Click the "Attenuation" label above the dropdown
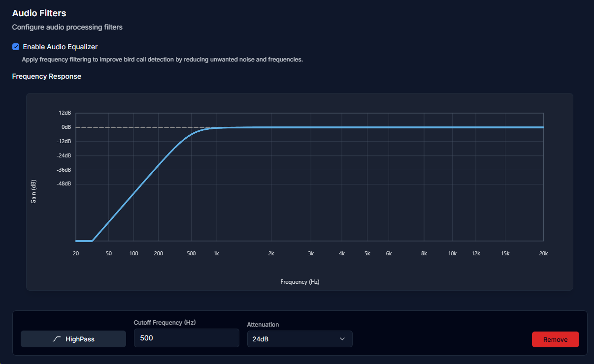 (263, 325)
